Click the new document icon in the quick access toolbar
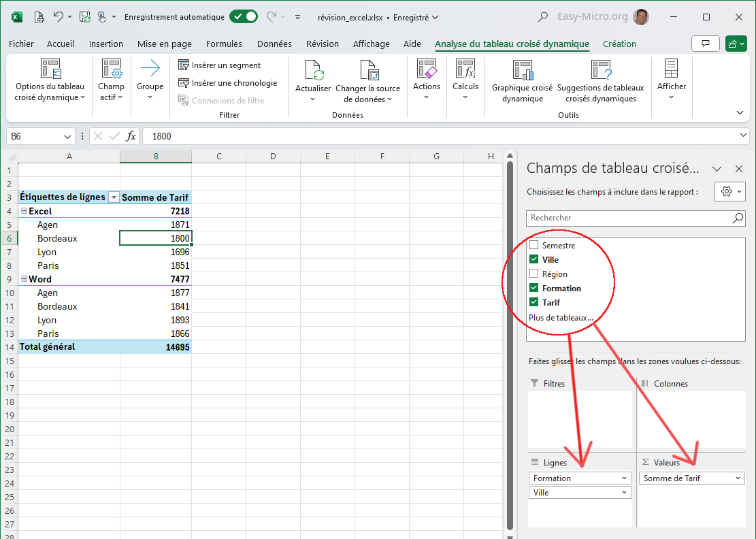Screen dimensions: 756x539 point(39,18)
